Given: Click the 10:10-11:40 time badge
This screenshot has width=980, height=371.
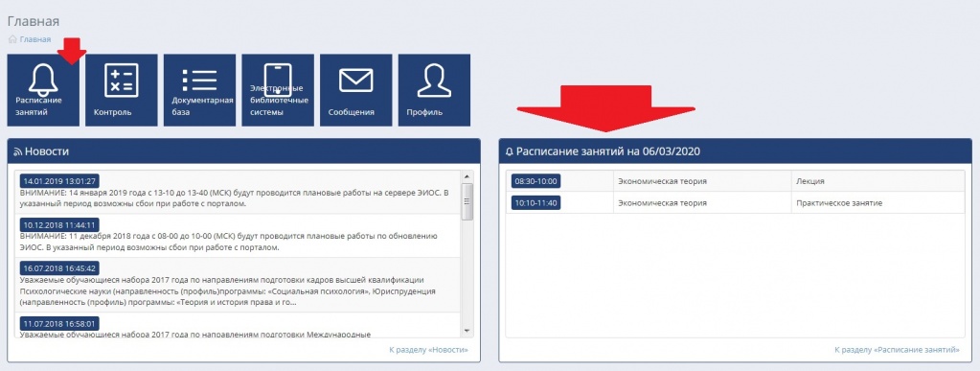Looking at the screenshot, I should [536, 202].
